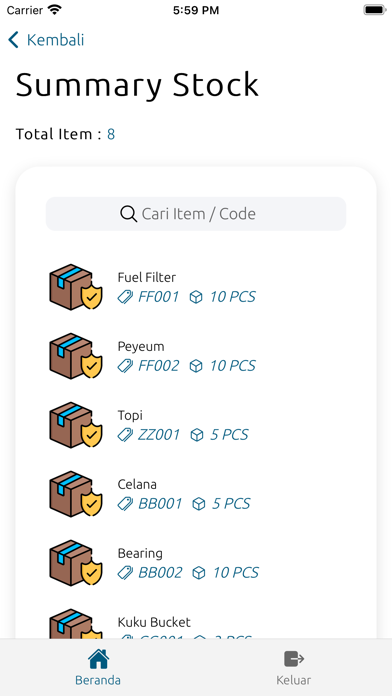Click the cube icon beside 5 PCS for Topi
This screenshot has width=392, height=696.
pos(197,435)
